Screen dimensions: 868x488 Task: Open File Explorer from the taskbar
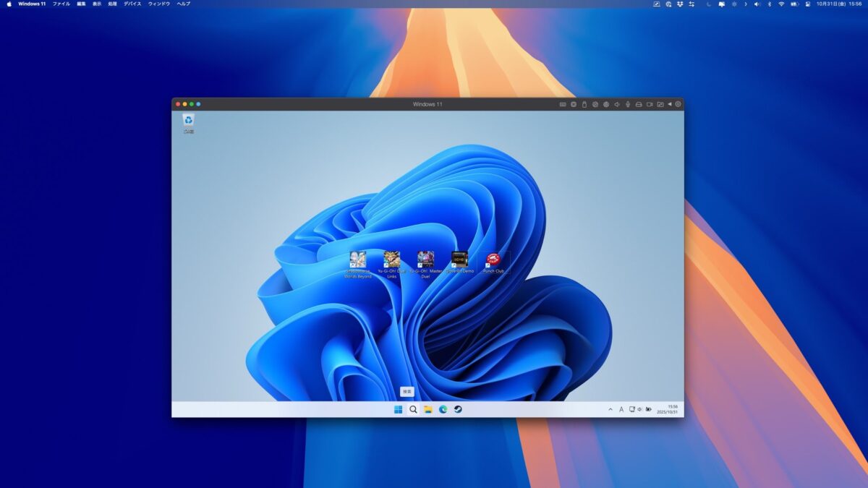point(428,409)
